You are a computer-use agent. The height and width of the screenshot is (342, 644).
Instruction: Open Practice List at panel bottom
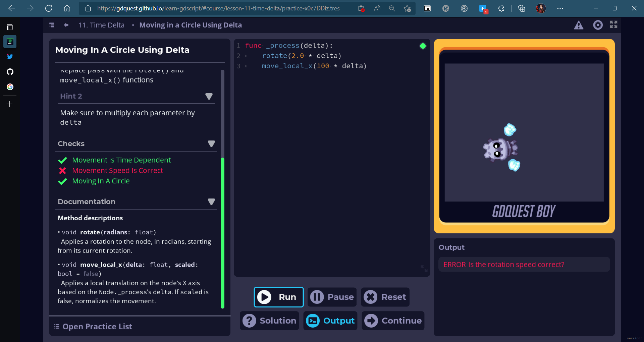tap(93, 326)
